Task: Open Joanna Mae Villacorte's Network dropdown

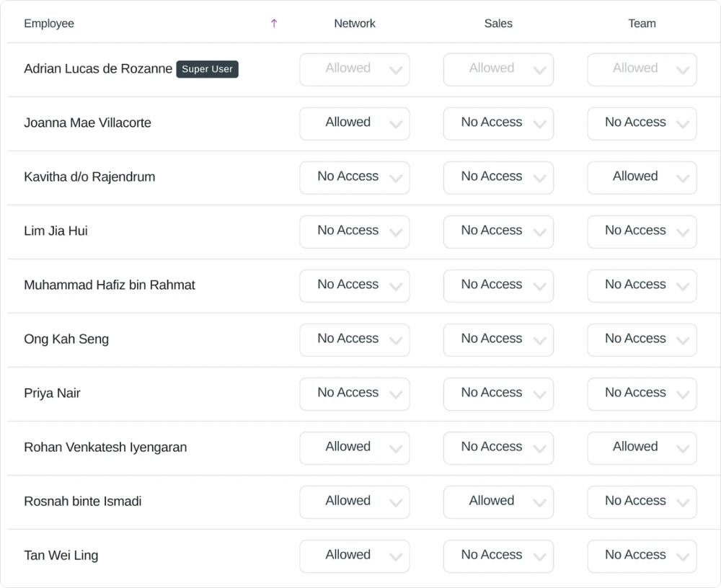Action: 355,124
